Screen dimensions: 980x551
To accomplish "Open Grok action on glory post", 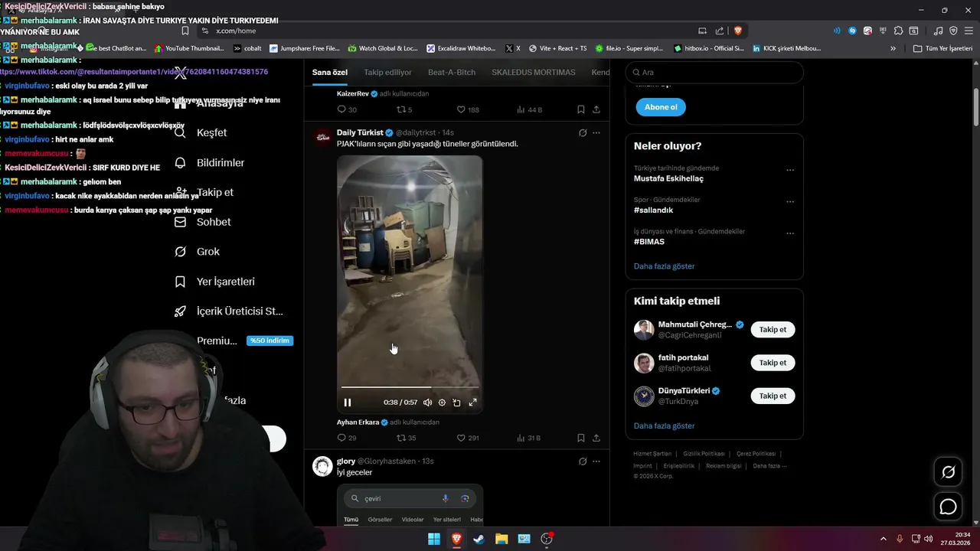I will click(x=583, y=461).
